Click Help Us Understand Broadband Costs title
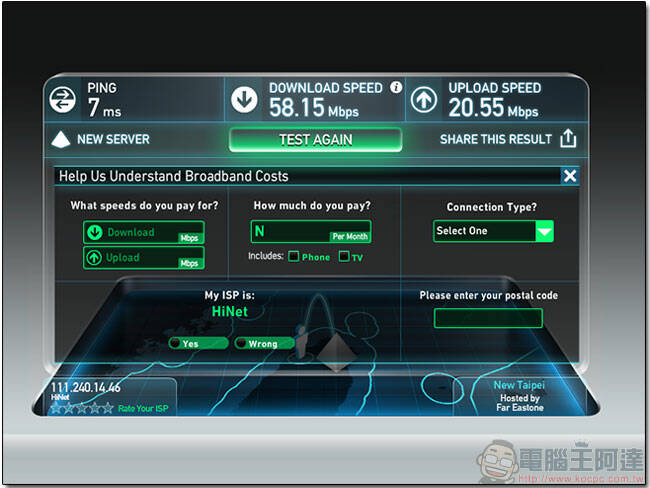 [x=174, y=176]
